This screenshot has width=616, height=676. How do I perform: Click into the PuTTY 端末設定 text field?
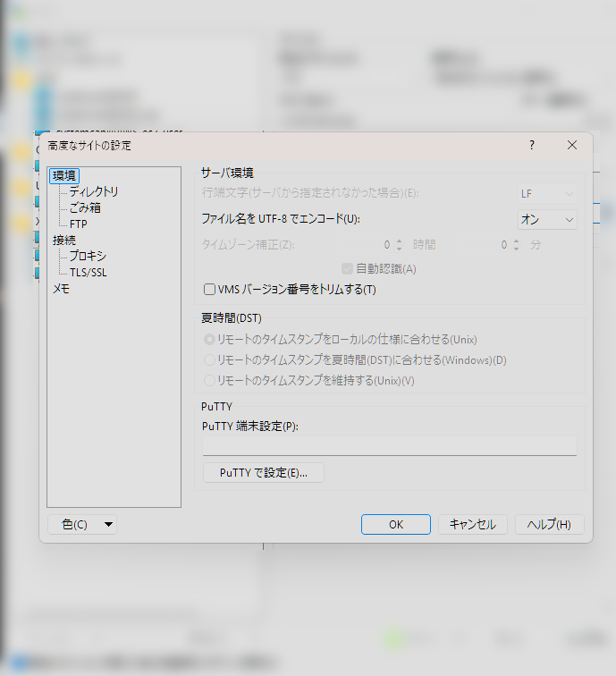389,445
